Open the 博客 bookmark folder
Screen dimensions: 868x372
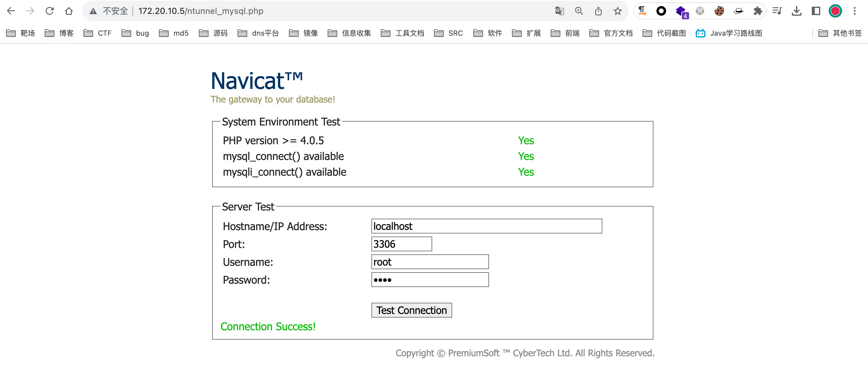coord(59,33)
